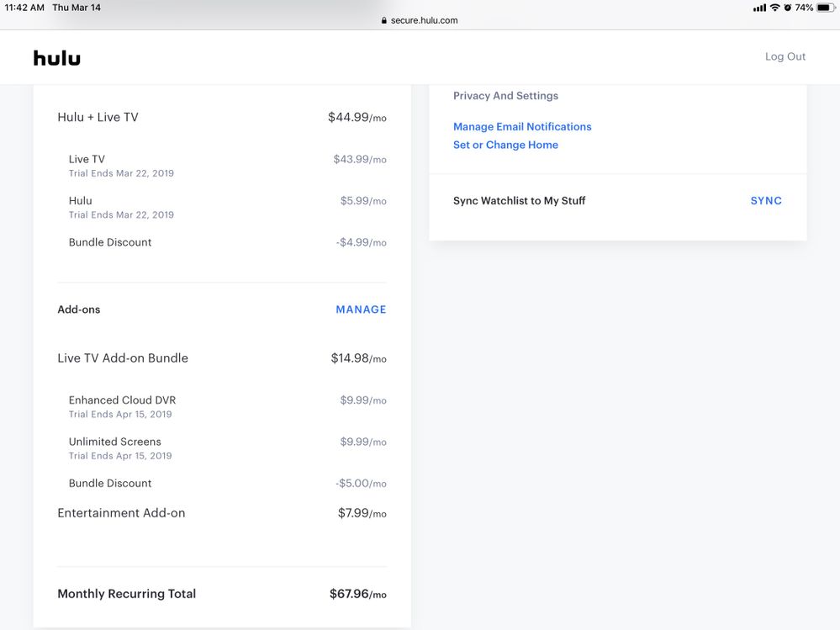Click the $43.99/mo Live TV price
The height and width of the screenshot is (630, 840).
coord(360,159)
